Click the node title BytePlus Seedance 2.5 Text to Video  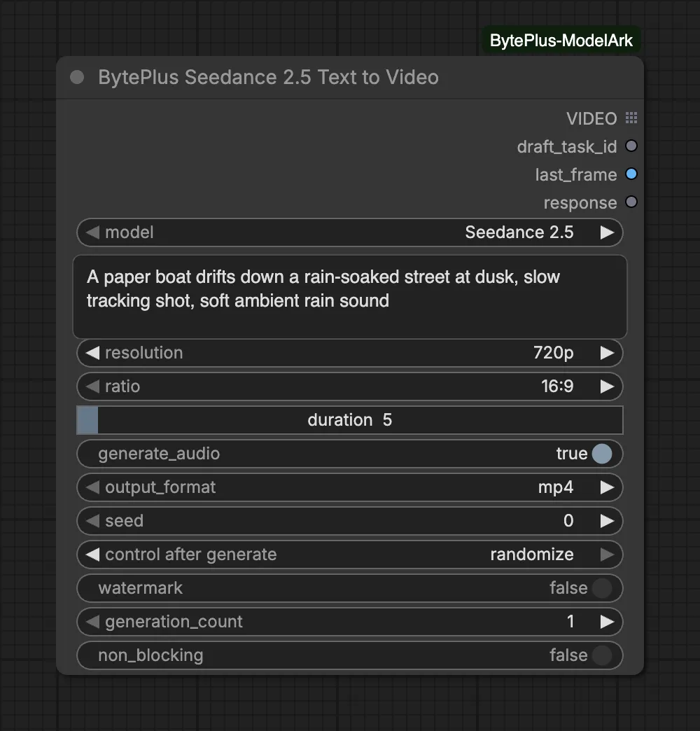[268, 78]
